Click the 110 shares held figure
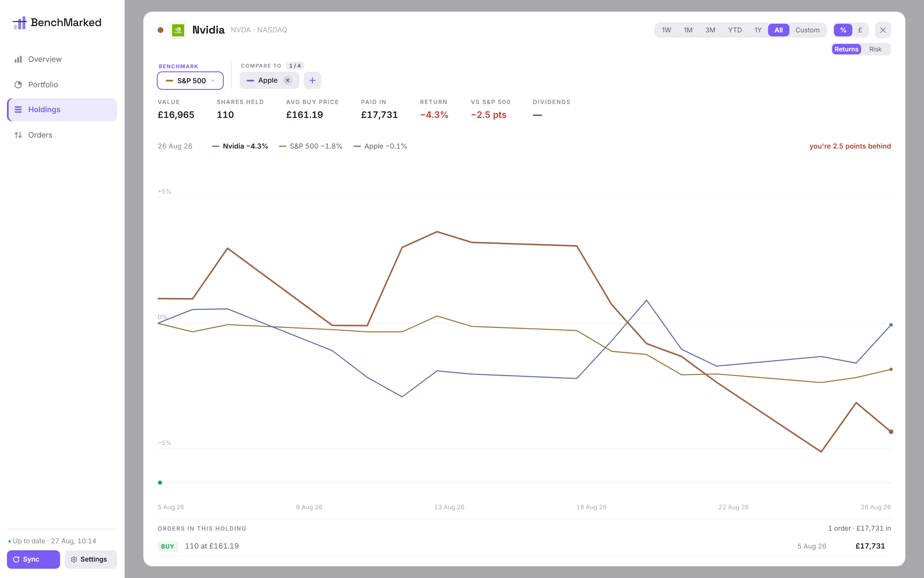The image size is (924, 578). pos(225,115)
